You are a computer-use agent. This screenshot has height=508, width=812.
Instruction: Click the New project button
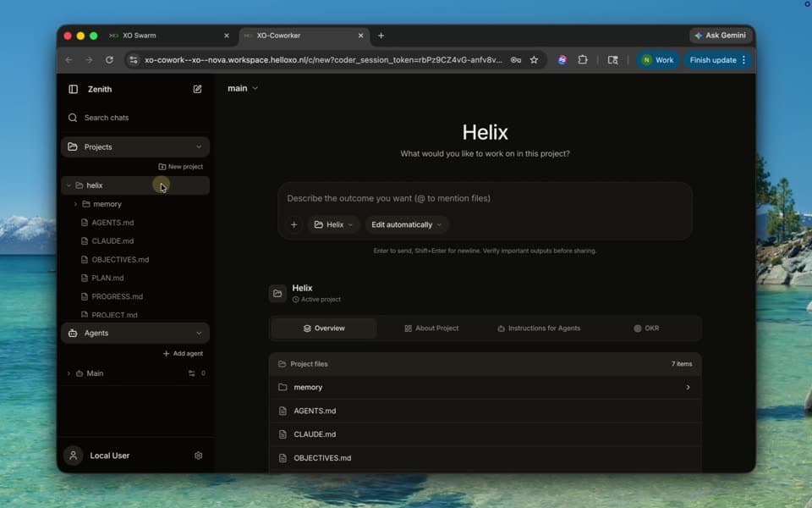click(181, 167)
